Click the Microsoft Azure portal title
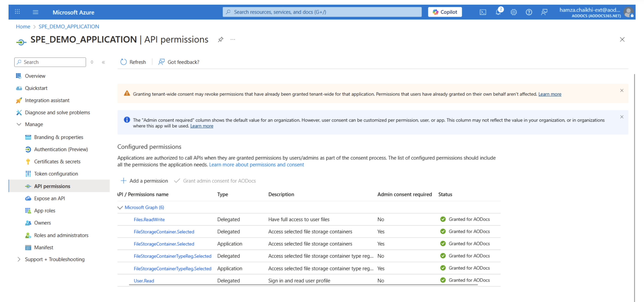 (73, 12)
